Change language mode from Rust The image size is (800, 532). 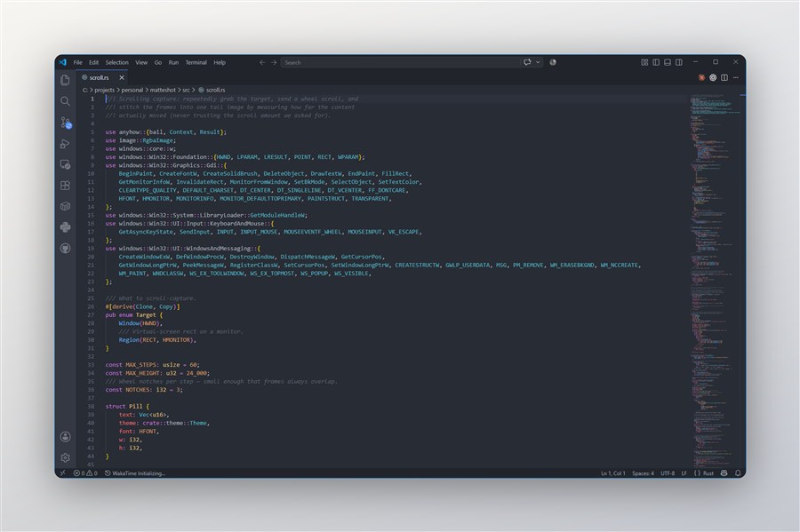click(x=708, y=472)
